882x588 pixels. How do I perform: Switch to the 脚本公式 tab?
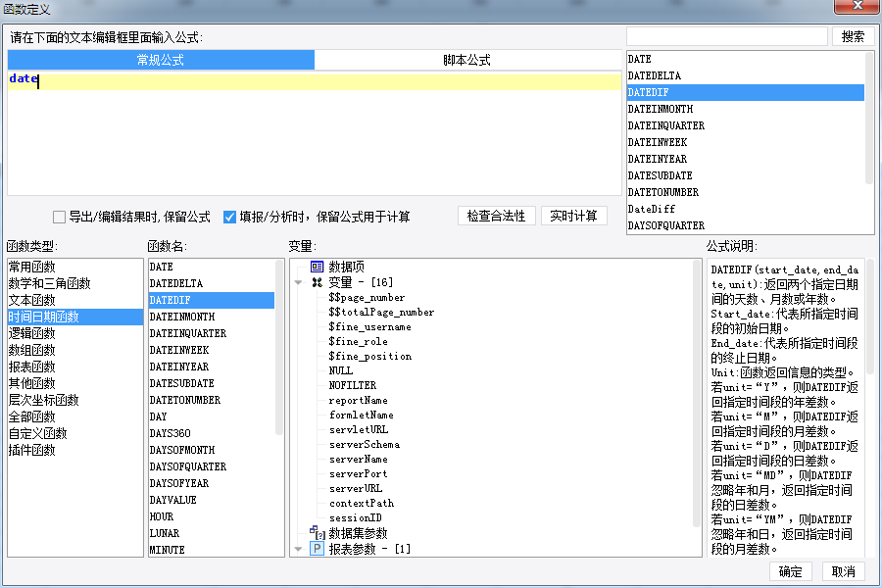click(466, 60)
